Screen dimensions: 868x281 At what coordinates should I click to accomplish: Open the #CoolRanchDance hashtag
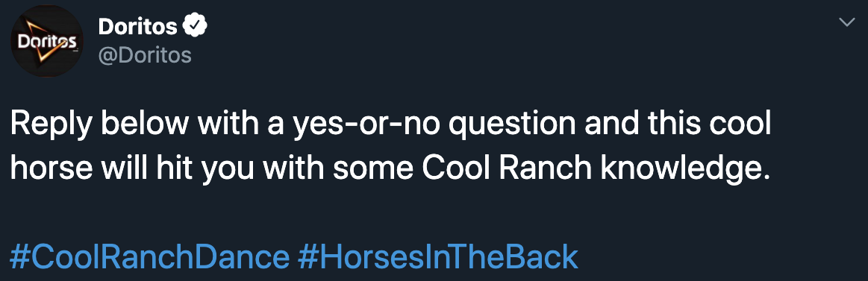click(x=149, y=258)
